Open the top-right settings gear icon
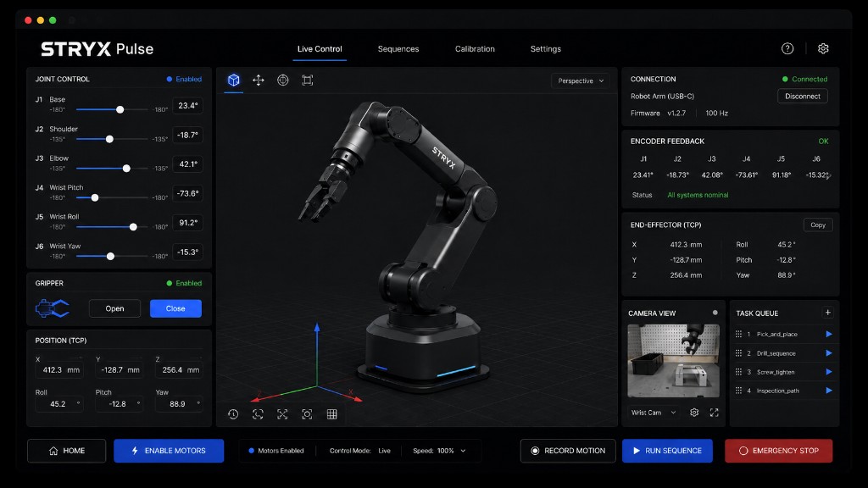Image resolution: width=868 pixels, height=488 pixels. coord(823,48)
